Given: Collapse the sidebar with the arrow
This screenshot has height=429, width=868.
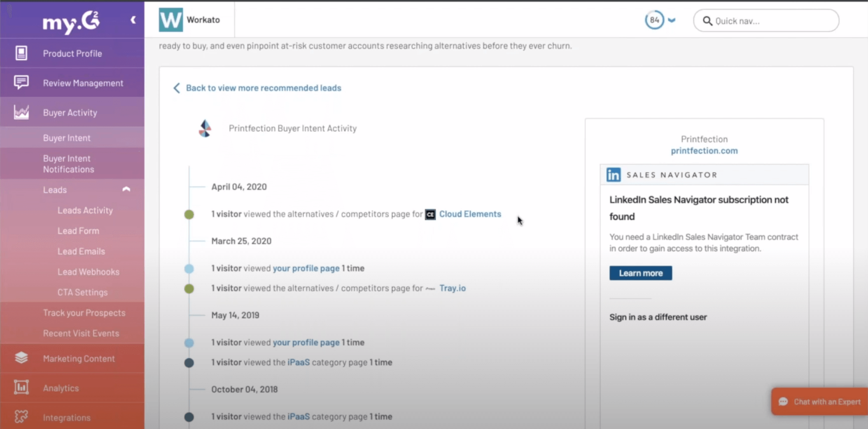Looking at the screenshot, I should 133,20.
